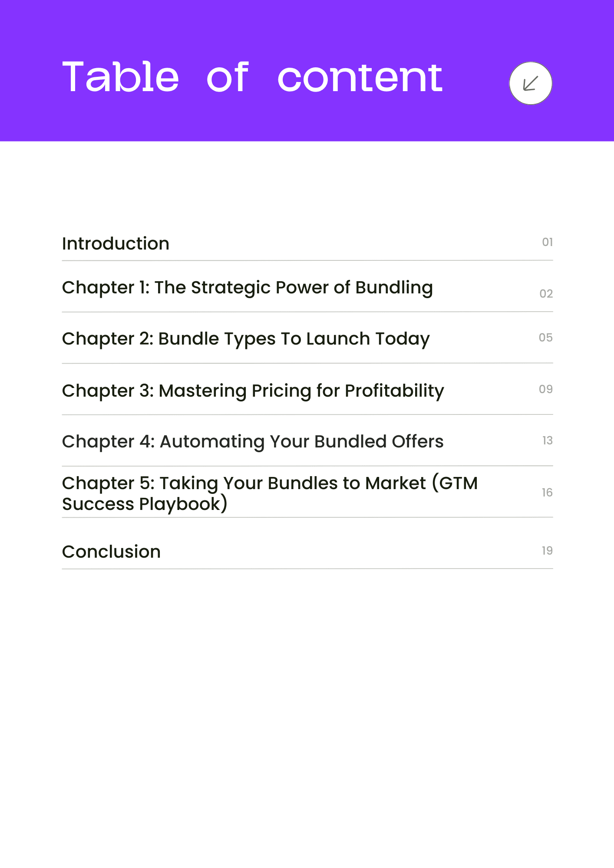Open Chapter 5: Taking Your Bundles to Market

pos(270,493)
